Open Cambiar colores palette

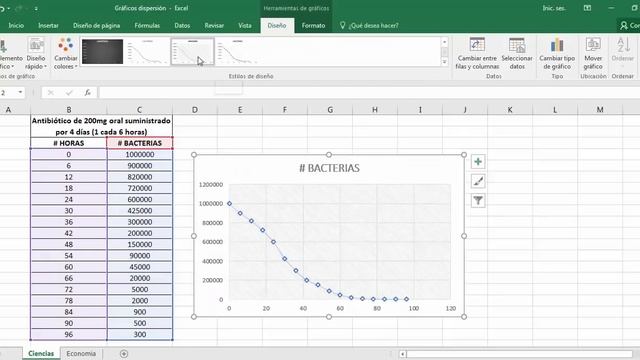coord(65,53)
